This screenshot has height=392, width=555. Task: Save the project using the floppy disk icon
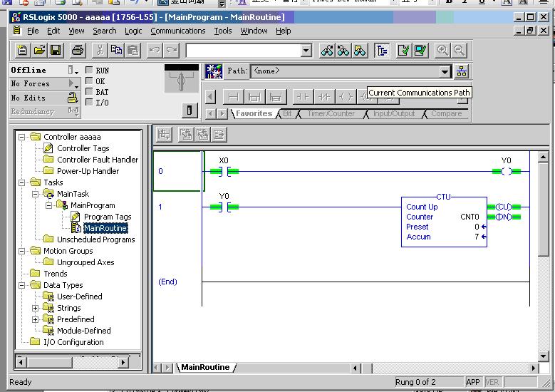pos(56,50)
